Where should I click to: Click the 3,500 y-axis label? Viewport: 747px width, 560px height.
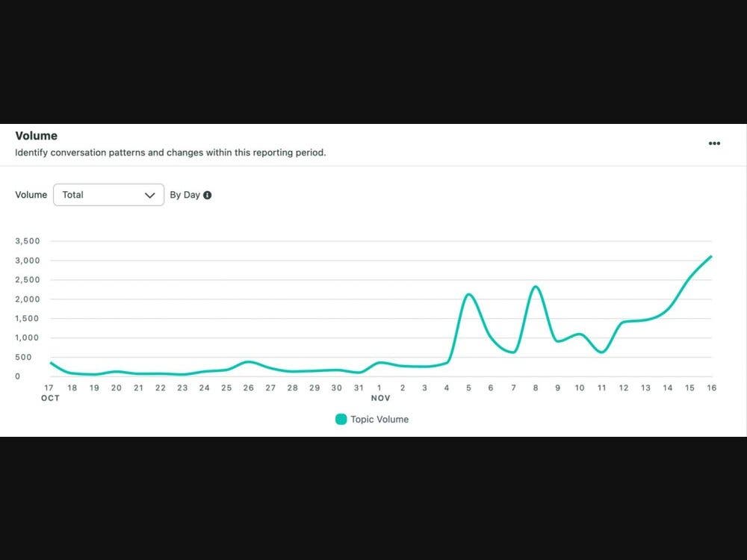pos(27,241)
